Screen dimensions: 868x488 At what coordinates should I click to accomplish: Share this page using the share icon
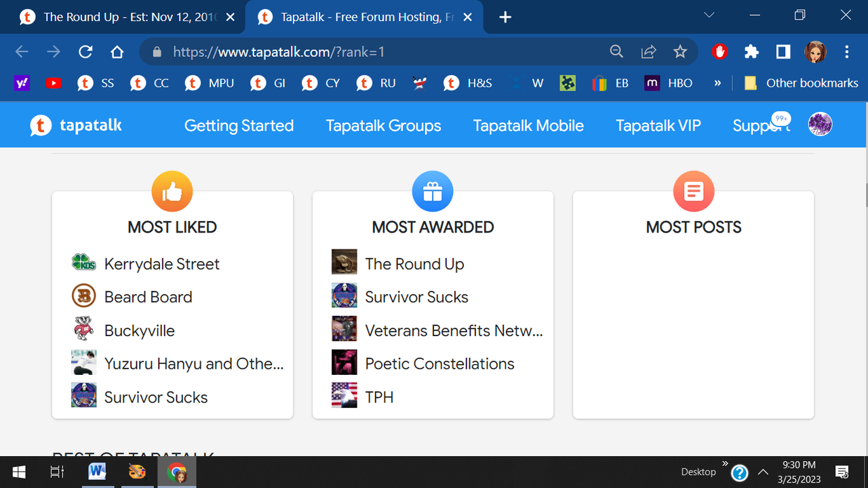pyautogui.click(x=648, y=52)
